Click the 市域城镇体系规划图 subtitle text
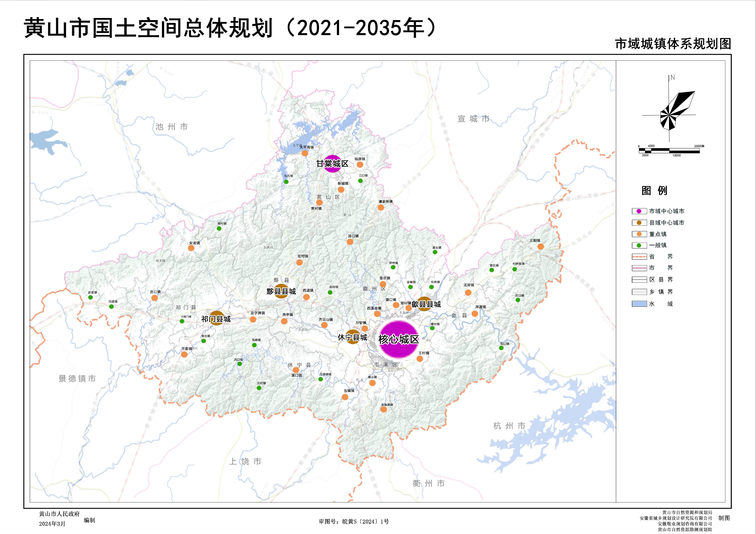The height and width of the screenshot is (534, 756). (673, 44)
